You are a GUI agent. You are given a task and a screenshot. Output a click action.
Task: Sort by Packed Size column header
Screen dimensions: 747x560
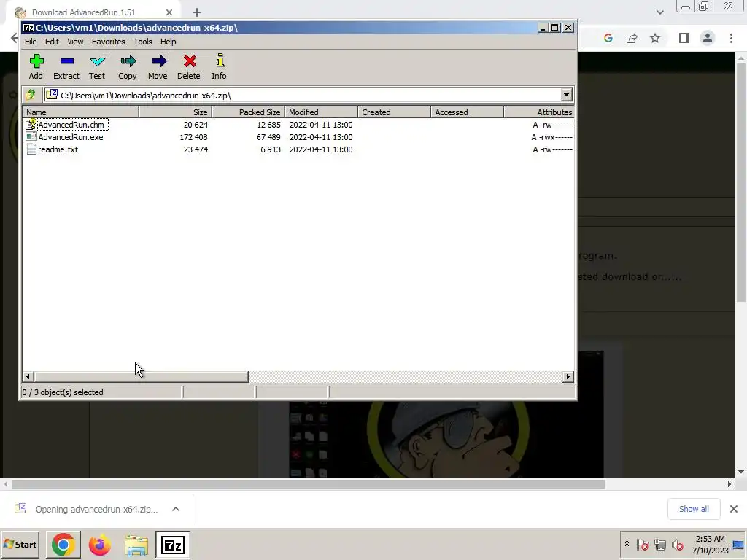click(x=248, y=112)
